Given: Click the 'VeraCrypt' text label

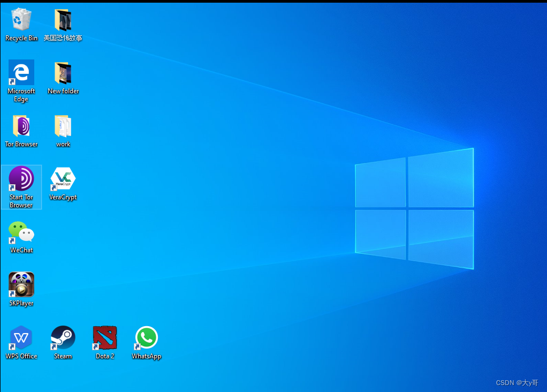Looking at the screenshot, I should 63,197.
